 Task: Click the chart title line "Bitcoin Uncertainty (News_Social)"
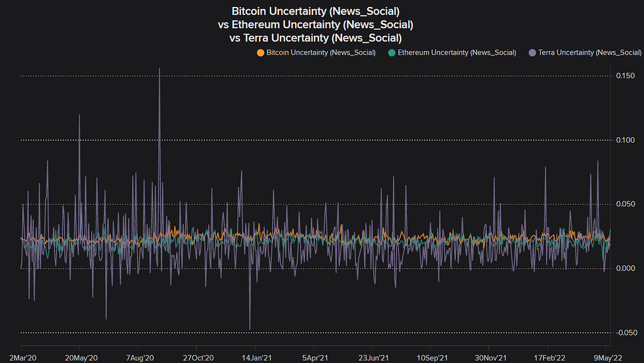316,11
